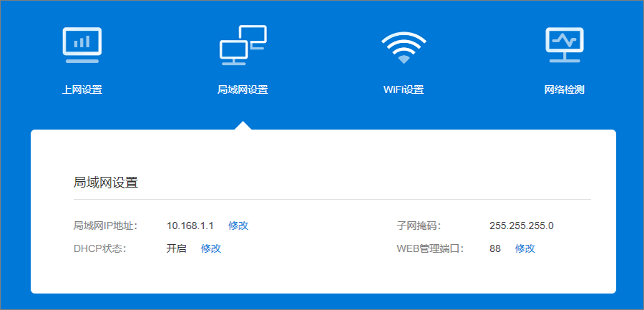The image size is (644, 310).
Task: Click the 局域网设置 panel heading
Action: pos(106,183)
